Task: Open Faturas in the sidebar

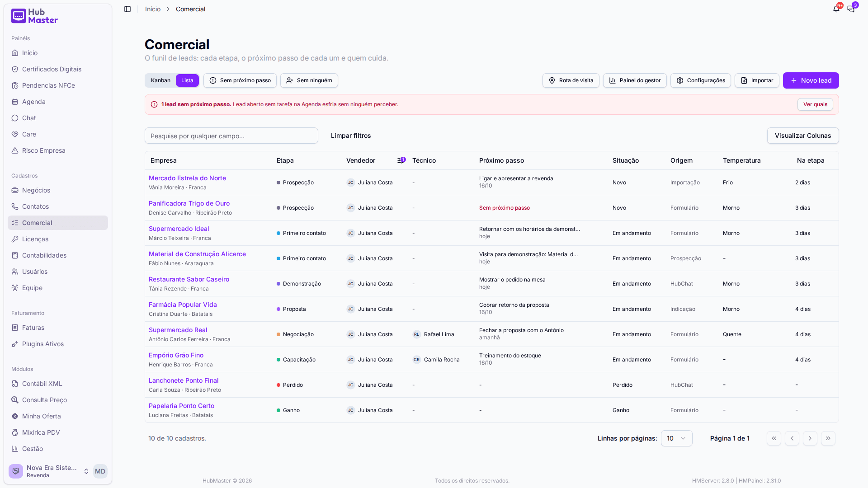Action: (x=58, y=328)
